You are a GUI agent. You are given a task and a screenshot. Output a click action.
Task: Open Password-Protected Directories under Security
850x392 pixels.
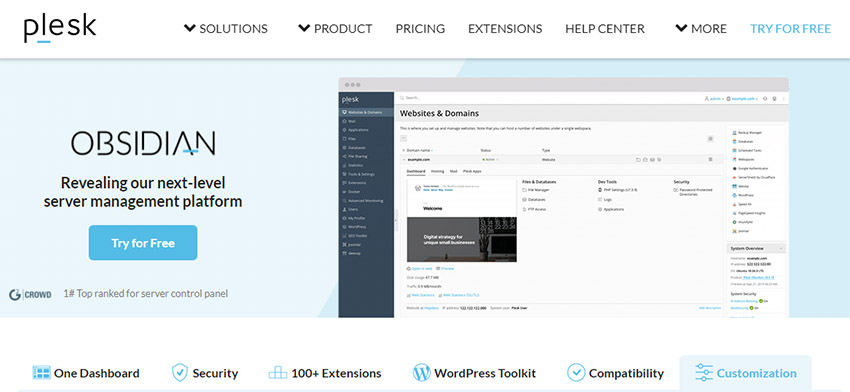692,192
